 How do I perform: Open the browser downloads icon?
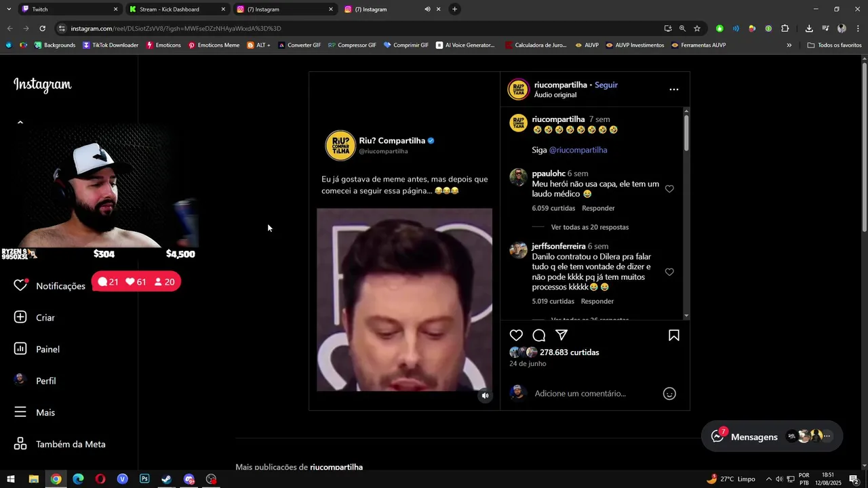point(809,28)
